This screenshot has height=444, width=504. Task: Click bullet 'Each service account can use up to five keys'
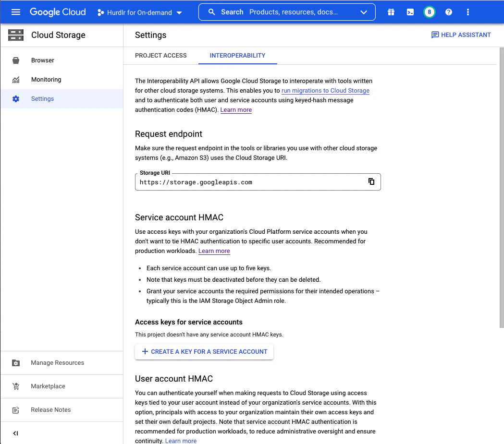click(209, 268)
